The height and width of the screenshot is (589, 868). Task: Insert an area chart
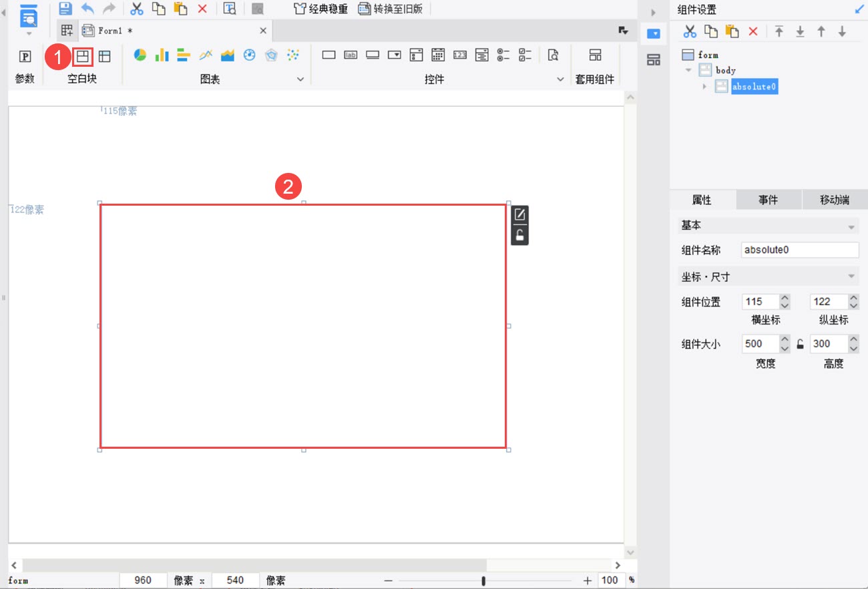point(228,55)
